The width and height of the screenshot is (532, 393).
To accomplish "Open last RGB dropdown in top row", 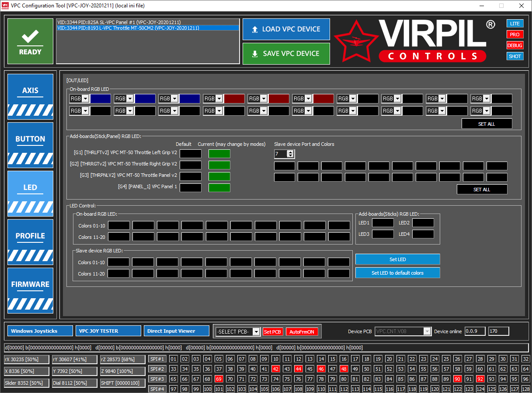I will (487, 99).
